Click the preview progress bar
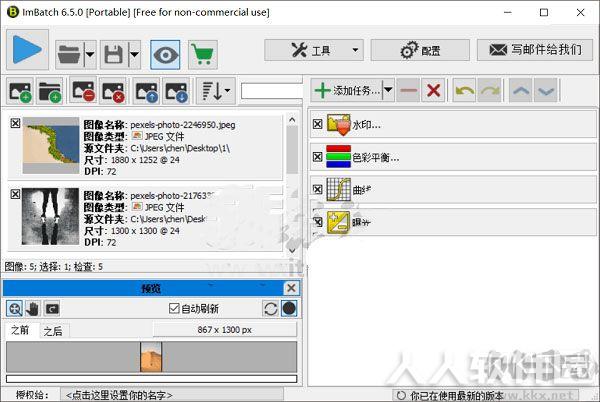This screenshot has width=600, height=402. point(152,379)
